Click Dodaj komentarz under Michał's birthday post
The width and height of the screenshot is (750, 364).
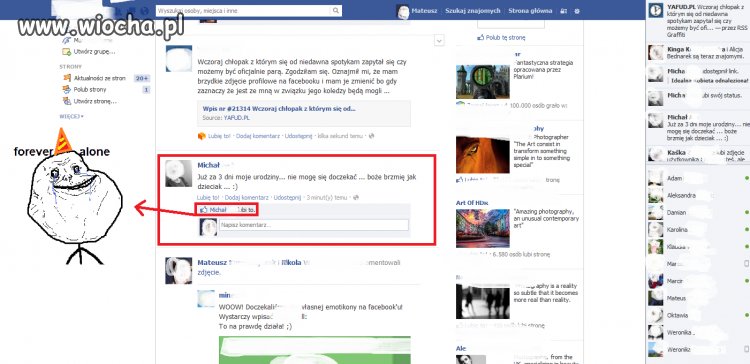[246, 197]
